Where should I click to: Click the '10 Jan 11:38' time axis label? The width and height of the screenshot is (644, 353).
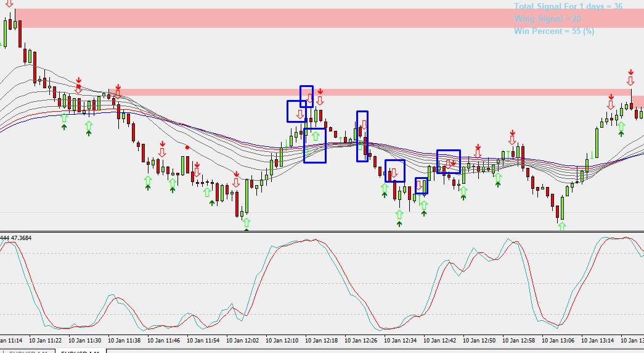pos(124,341)
